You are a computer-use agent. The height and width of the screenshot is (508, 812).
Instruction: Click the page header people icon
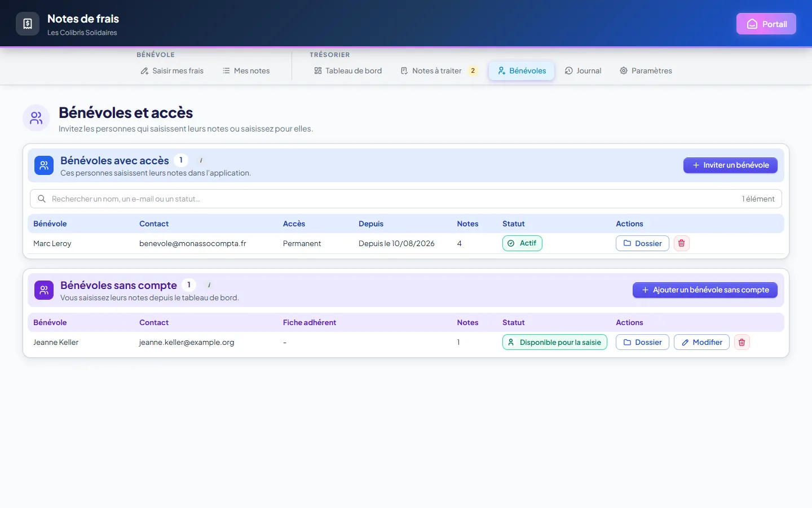point(36,118)
